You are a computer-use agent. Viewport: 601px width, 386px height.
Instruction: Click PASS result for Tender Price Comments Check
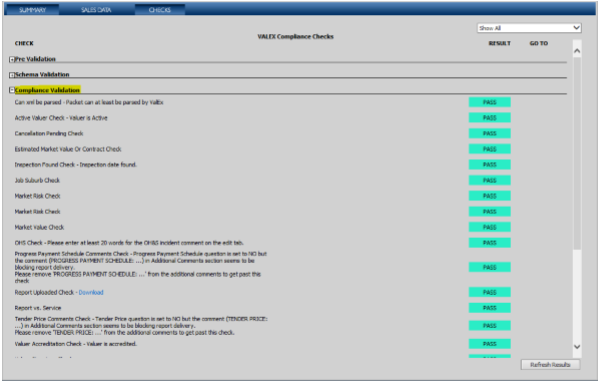(x=489, y=325)
